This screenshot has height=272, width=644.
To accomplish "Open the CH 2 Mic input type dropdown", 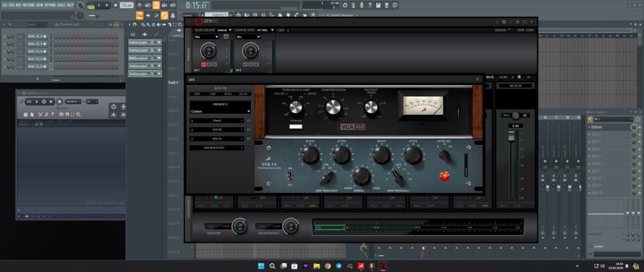I will pos(249,37).
